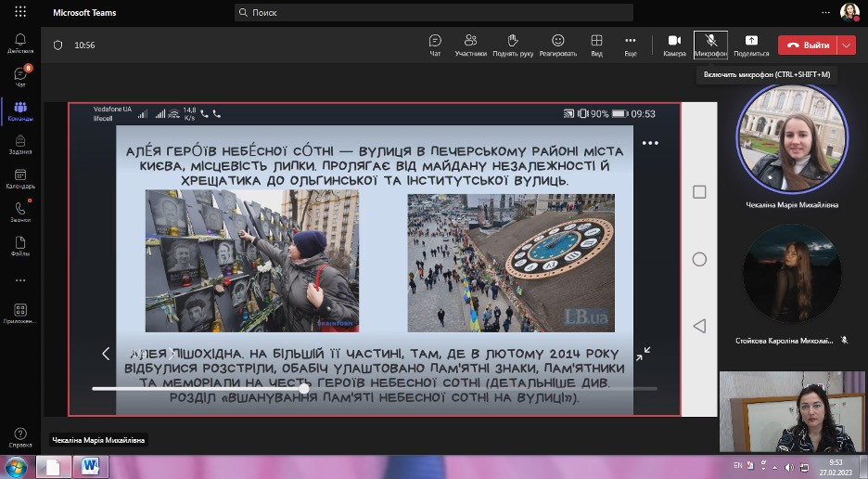Open the Activity feed tab
The width and height of the screenshot is (868, 479).
coord(20,43)
